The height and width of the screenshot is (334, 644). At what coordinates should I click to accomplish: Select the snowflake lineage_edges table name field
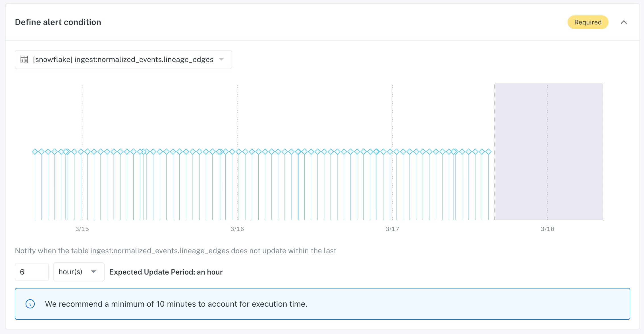coord(123,59)
